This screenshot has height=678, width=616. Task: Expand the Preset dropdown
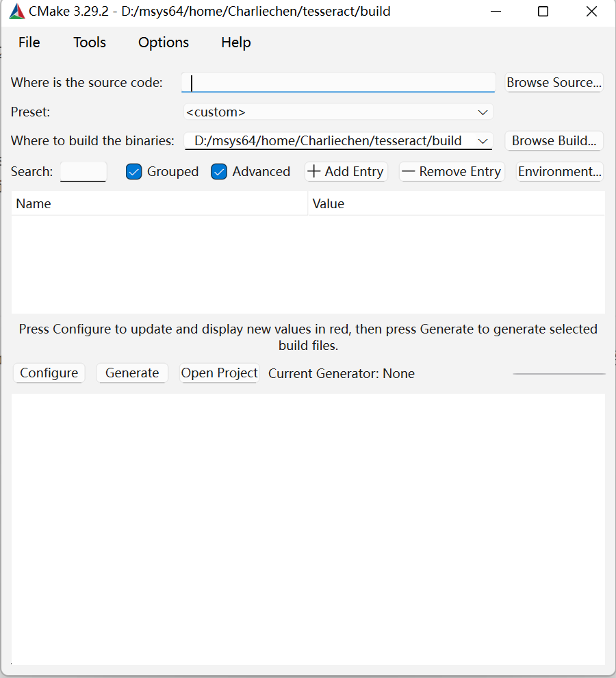[339, 112]
